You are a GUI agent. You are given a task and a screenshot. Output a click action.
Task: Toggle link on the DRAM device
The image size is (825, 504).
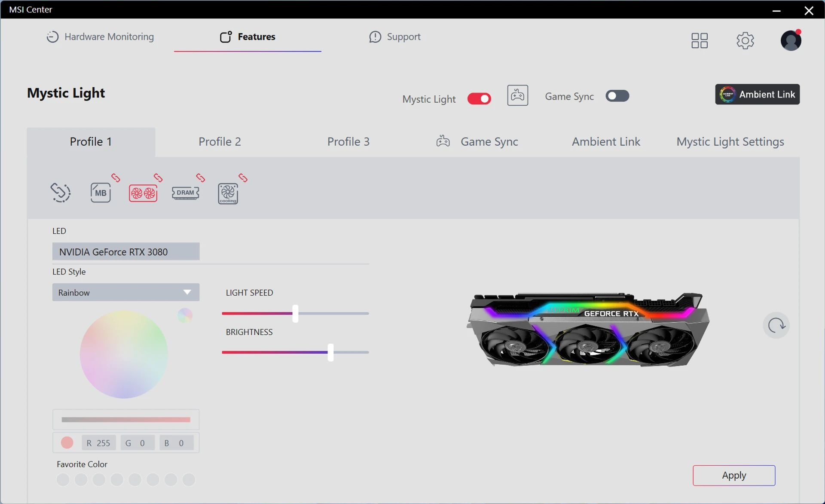coord(201,177)
